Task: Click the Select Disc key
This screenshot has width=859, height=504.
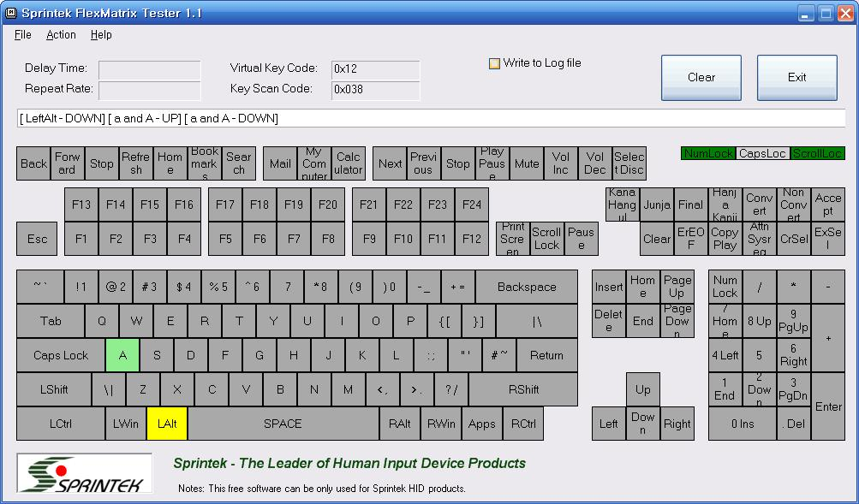Action: [x=629, y=163]
